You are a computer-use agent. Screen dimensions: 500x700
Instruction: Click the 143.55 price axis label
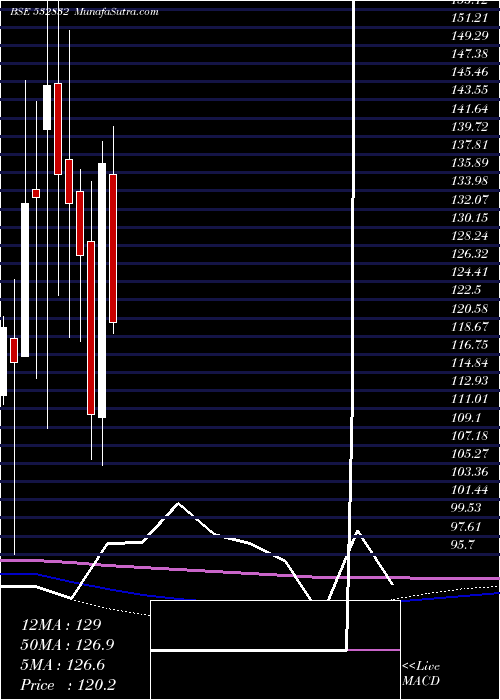point(469,91)
